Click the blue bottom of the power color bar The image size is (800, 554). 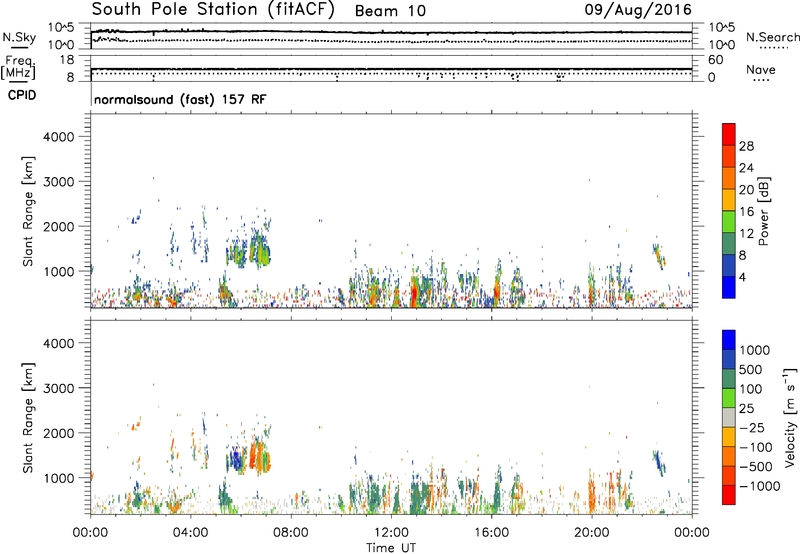click(x=729, y=287)
